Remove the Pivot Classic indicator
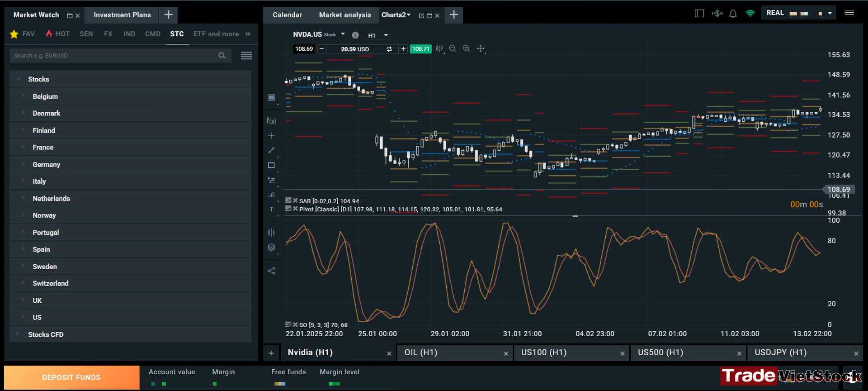Image resolution: width=868 pixels, height=391 pixels. click(x=295, y=209)
